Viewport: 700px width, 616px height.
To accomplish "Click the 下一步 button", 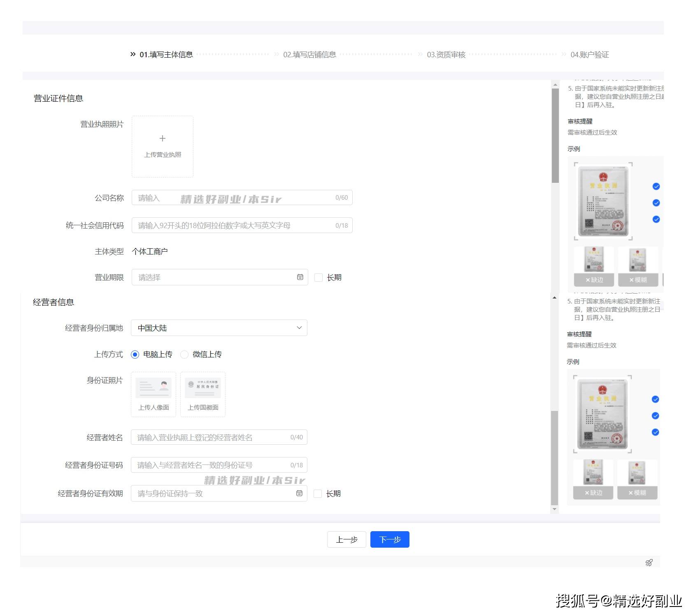I will click(x=390, y=539).
